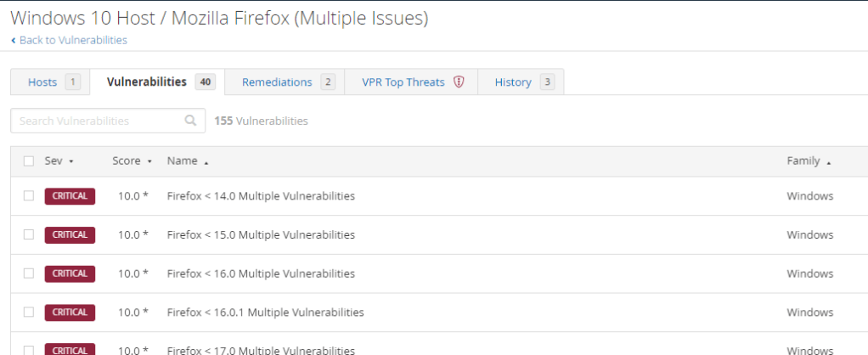This screenshot has width=868, height=355.
Task: Click CRITICAL badge for Firefox < 15.0
Action: 70,234
